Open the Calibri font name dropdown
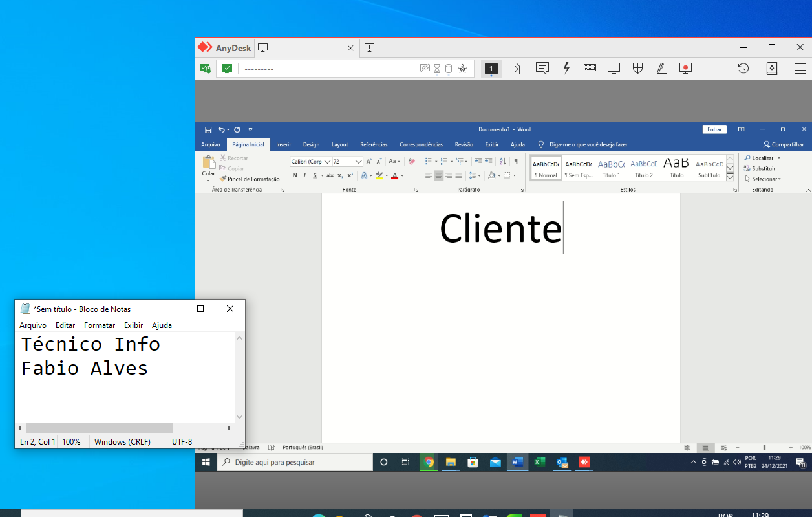Viewport: 812px width, 517px height. click(x=327, y=162)
